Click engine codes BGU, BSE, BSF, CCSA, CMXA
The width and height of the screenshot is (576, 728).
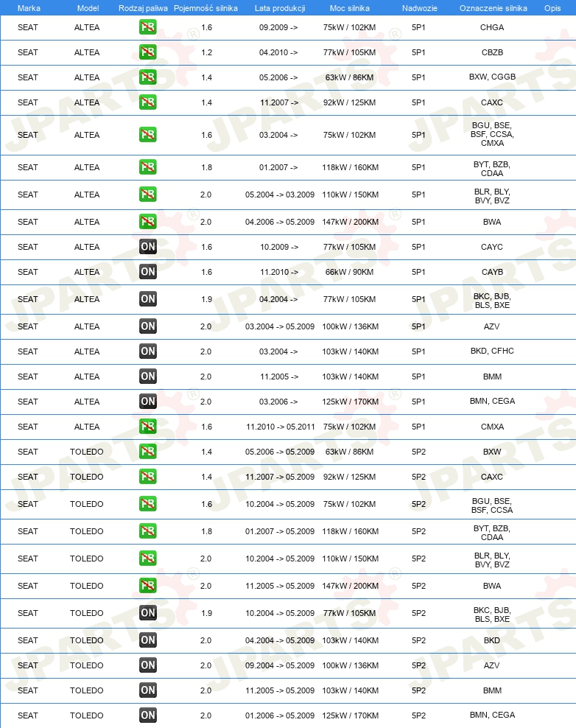492,134
